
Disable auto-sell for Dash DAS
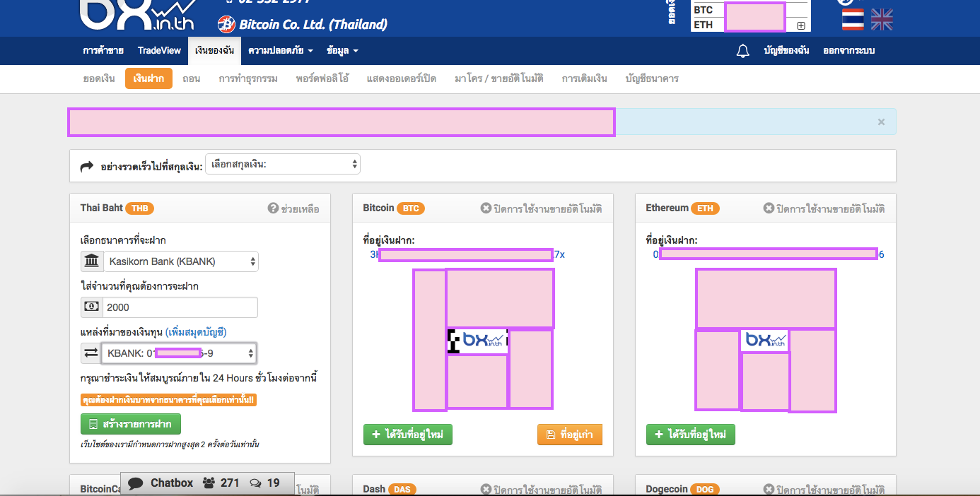coord(542,489)
